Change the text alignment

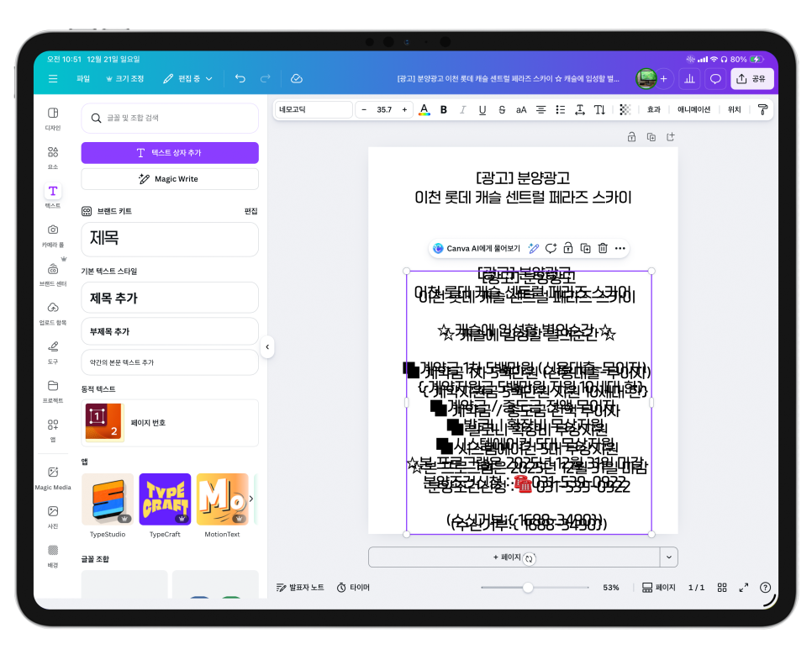(x=541, y=110)
